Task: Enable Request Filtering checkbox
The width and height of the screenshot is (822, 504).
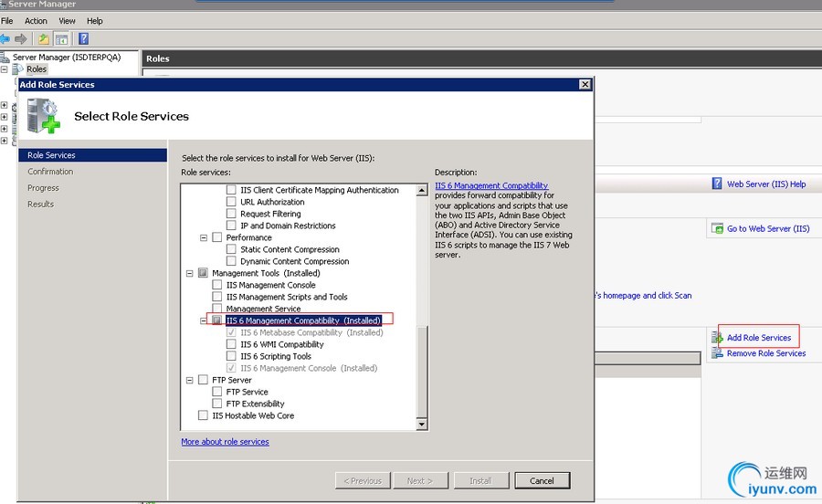Action: [x=231, y=214]
